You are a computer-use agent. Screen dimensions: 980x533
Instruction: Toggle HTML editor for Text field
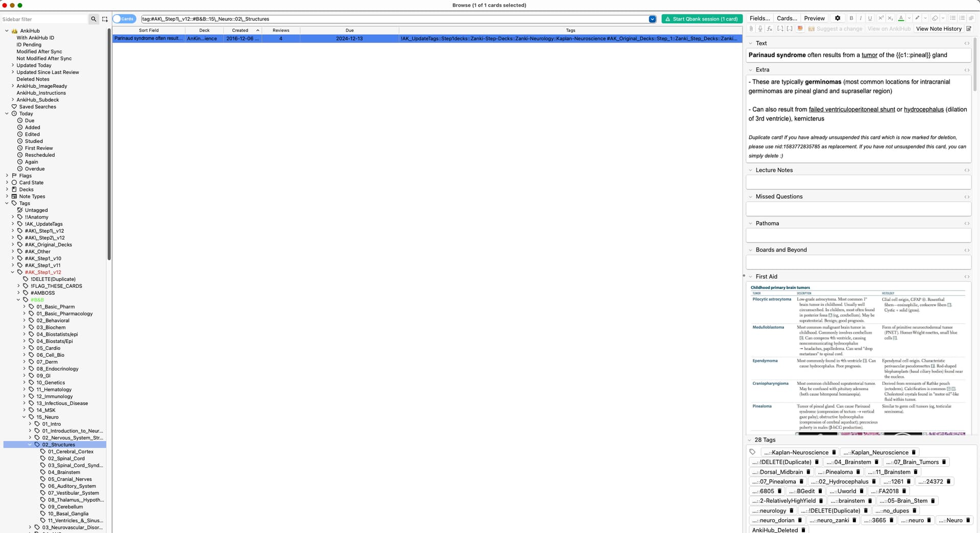967,43
